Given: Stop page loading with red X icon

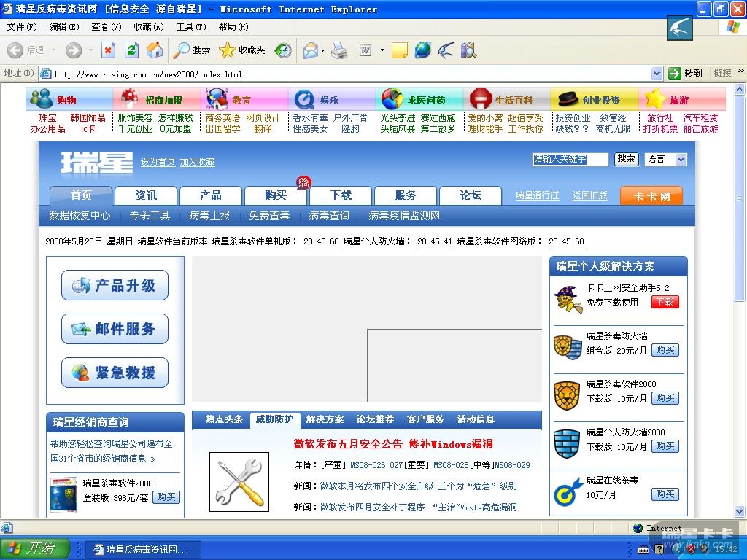Looking at the screenshot, I should click(109, 50).
